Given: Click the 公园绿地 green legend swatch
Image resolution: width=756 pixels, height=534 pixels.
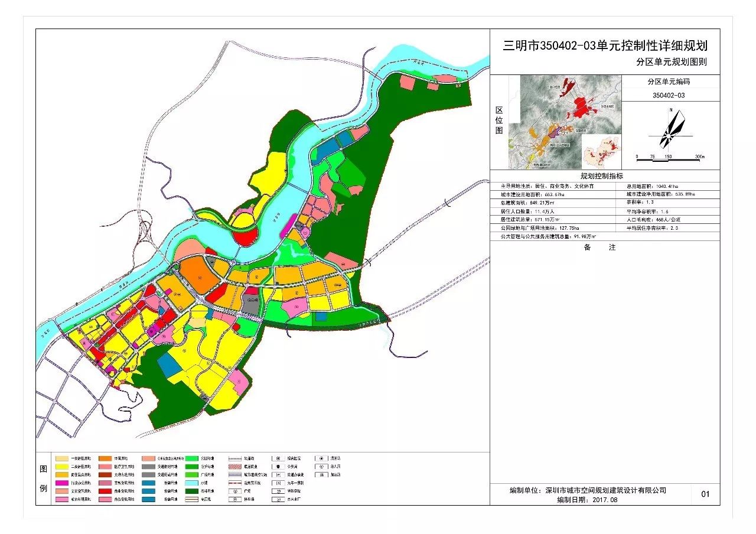Looking at the screenshot, I should click(191, 458).
